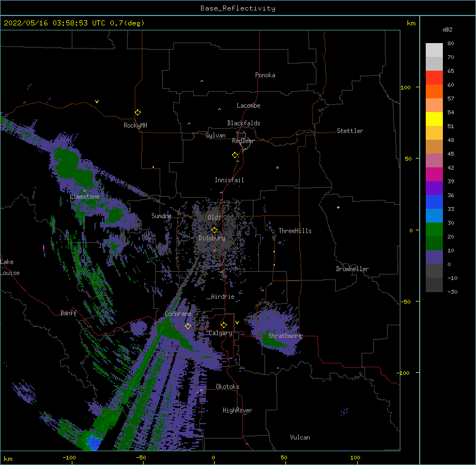Click the 100 tick on right axis
The height and width of the screenshot is (465, 476).
pos(405,87)
